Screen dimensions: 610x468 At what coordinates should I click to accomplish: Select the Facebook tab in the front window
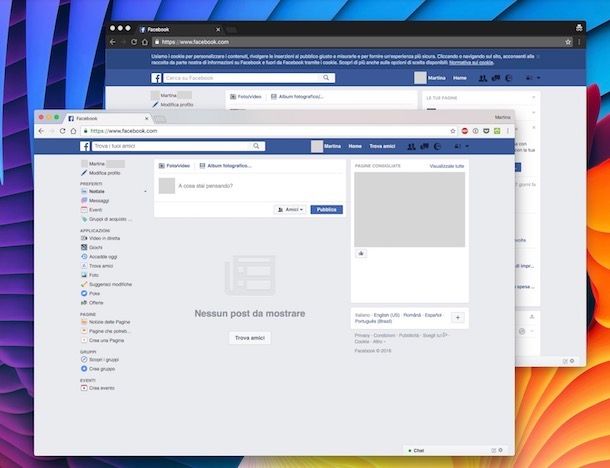pyautogui.click(x=109, y=118)
